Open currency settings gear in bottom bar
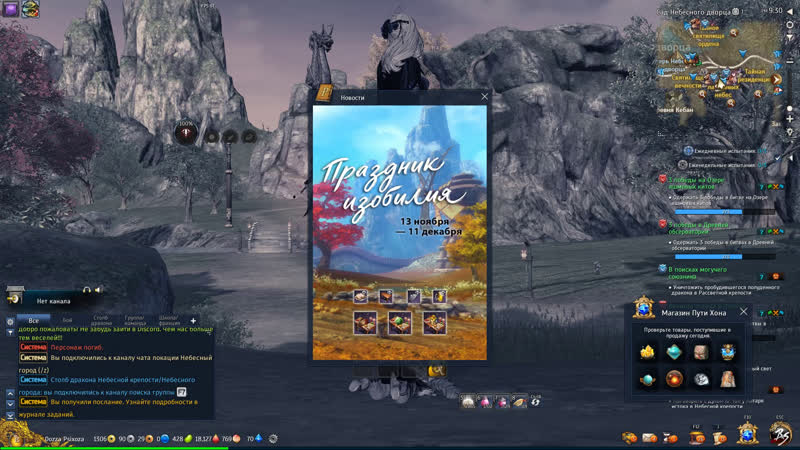Image resolution: width=800 pixels, height=450 pixels. click(273, 439)
